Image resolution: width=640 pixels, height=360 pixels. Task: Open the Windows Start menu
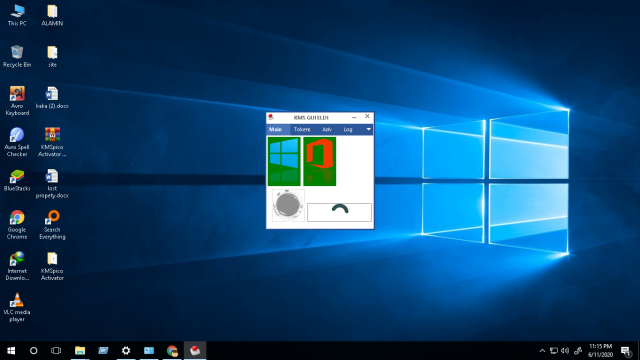pos(11,351)
